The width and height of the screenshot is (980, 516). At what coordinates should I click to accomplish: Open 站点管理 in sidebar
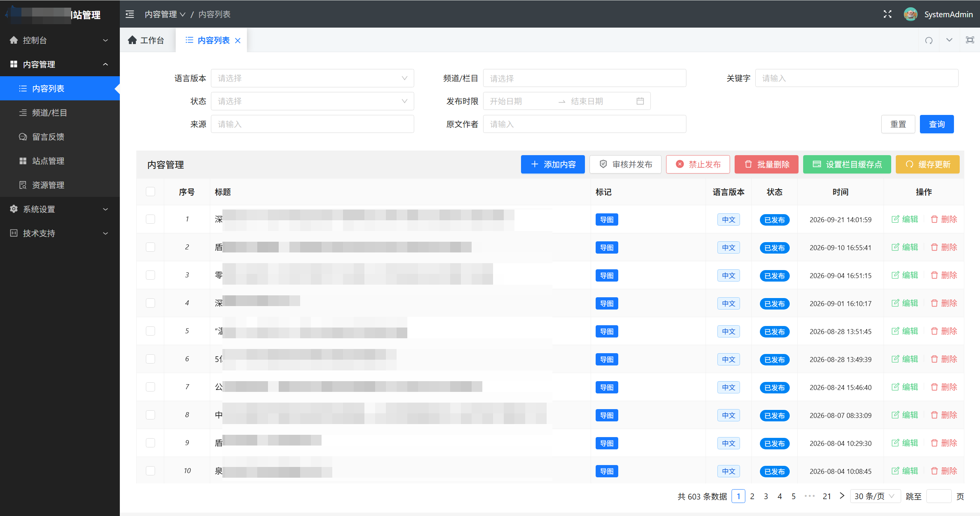point(60,161)
